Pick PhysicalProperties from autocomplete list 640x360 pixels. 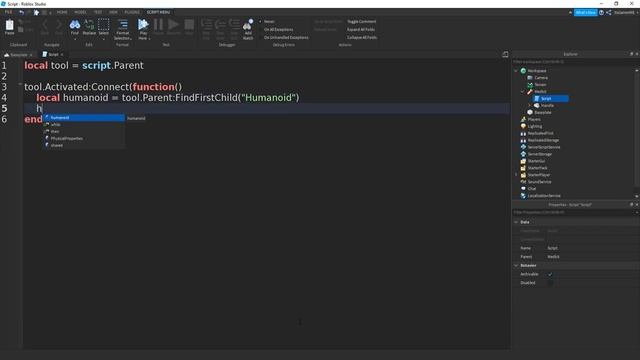(x=84, y=138)
